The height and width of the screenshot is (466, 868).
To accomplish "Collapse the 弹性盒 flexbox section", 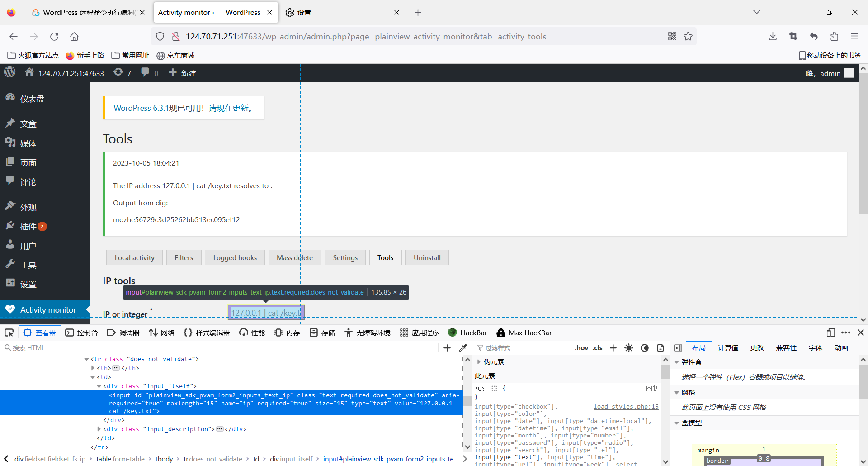I will (677, 362).
